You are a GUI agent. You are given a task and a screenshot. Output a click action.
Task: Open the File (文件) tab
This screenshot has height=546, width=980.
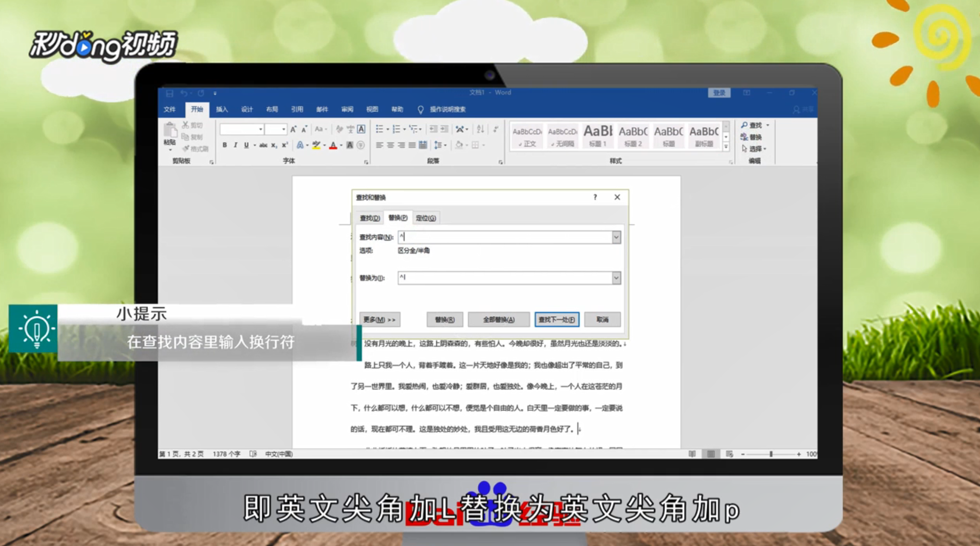[x=170, y=110]
